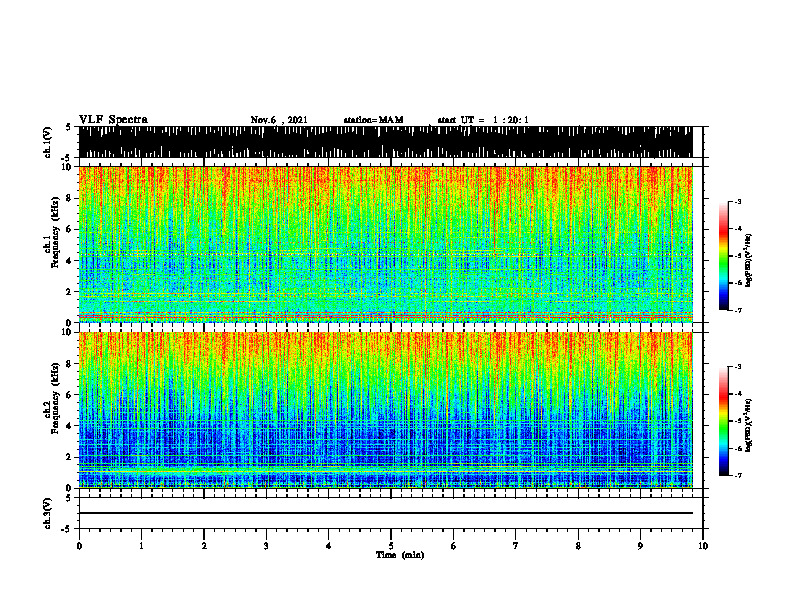Click the "2" label on the time axis
This screenshot has width=792, height=612.
204,546
